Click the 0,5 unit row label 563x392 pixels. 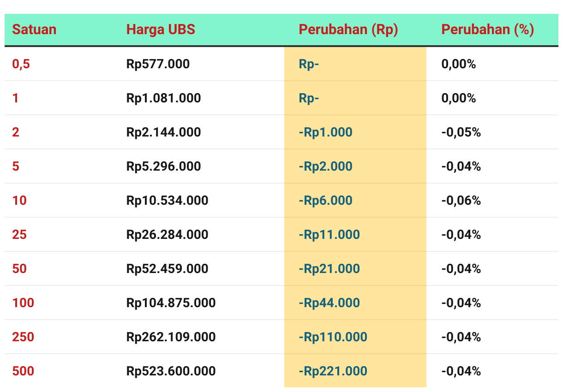[x=21, y=64]
